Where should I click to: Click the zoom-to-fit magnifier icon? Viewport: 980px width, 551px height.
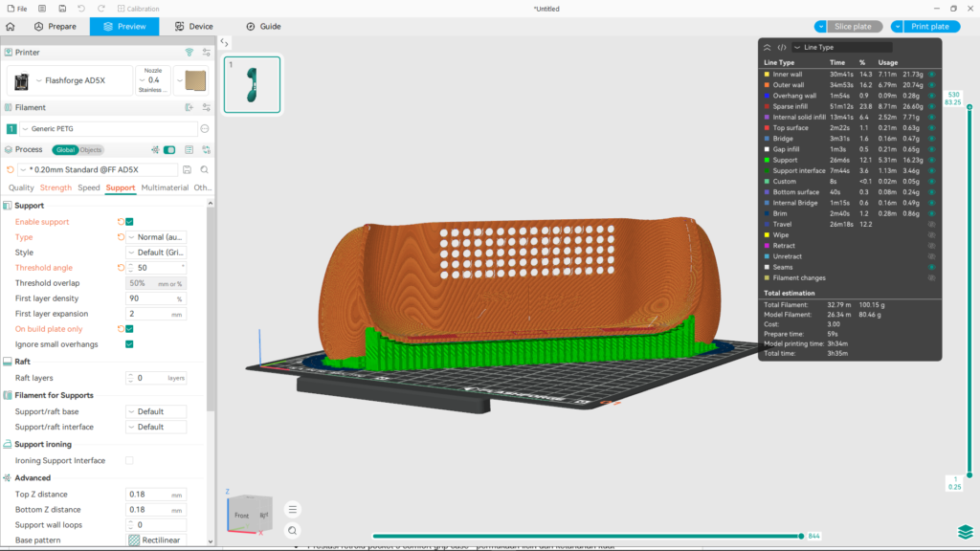(293, 530)
